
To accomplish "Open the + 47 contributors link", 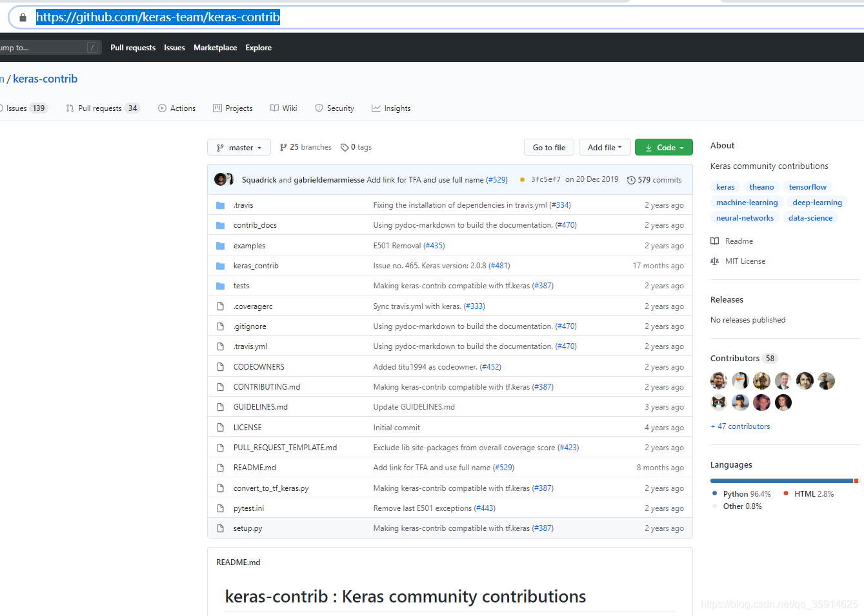I will [x=740, y=426].
